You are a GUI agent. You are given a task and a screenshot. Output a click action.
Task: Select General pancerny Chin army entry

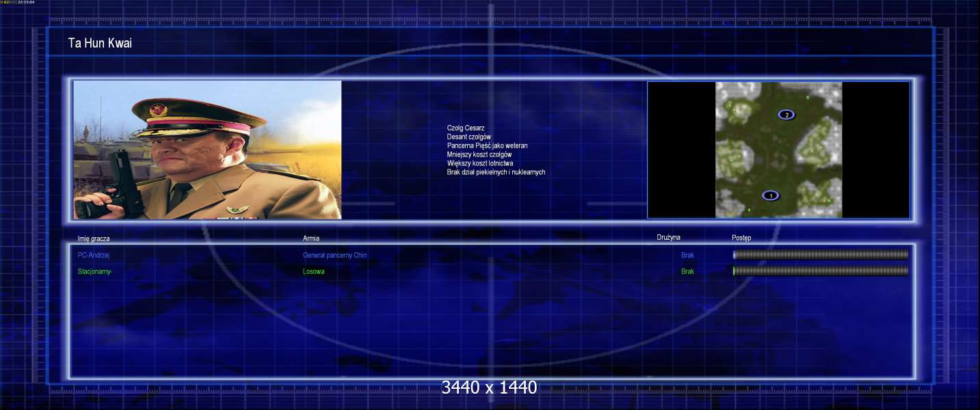coord(339,255)
